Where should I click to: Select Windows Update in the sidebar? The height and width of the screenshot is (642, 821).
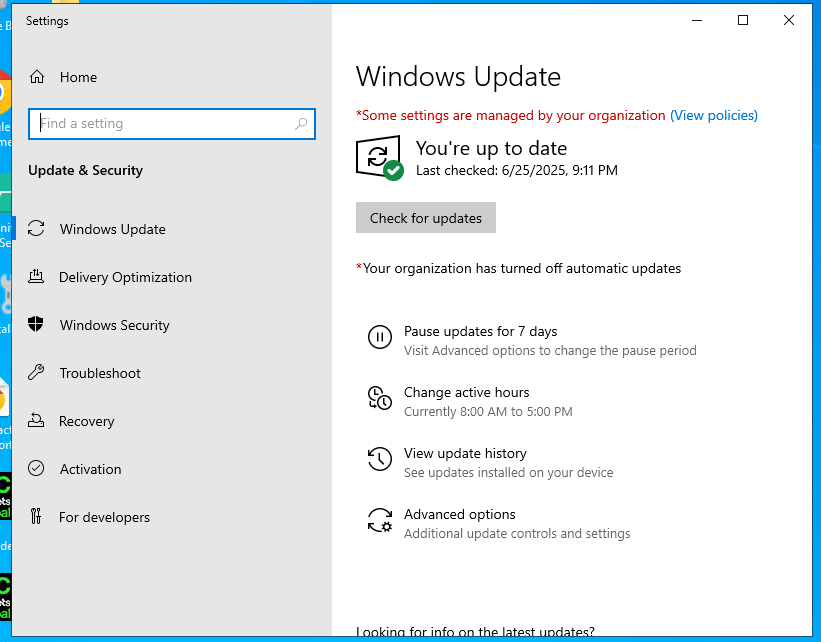tap(110, 229)
